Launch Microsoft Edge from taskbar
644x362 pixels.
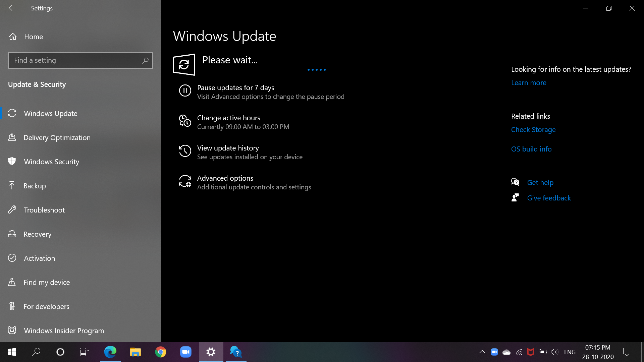(x=110, y=352)
